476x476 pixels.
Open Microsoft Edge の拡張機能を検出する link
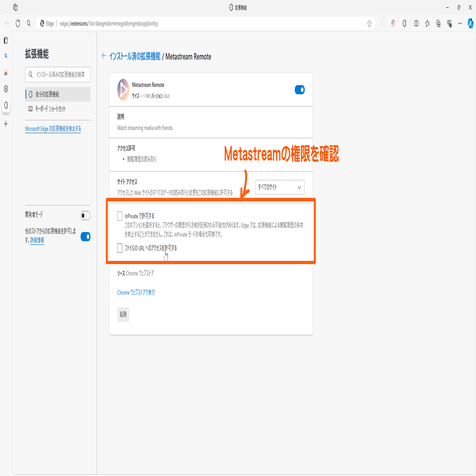click(x=53, y=129)
